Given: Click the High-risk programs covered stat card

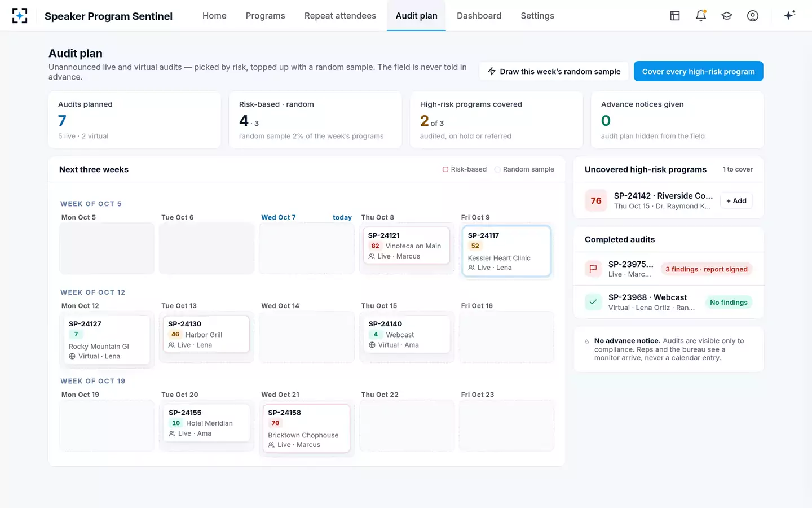Looking at the screenshot, I should [496, 120].
